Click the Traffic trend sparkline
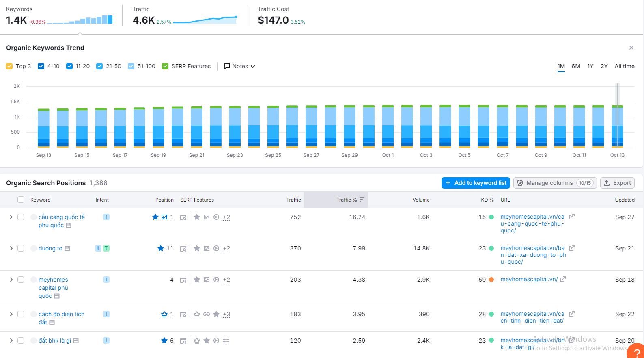Viewport: 644px width, 358px height. [205, 20]
